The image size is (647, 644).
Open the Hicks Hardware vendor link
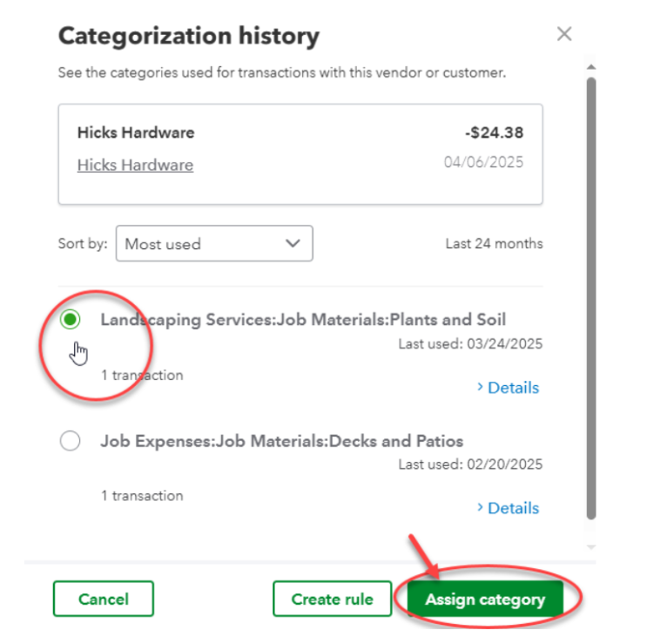coord(135,165)
